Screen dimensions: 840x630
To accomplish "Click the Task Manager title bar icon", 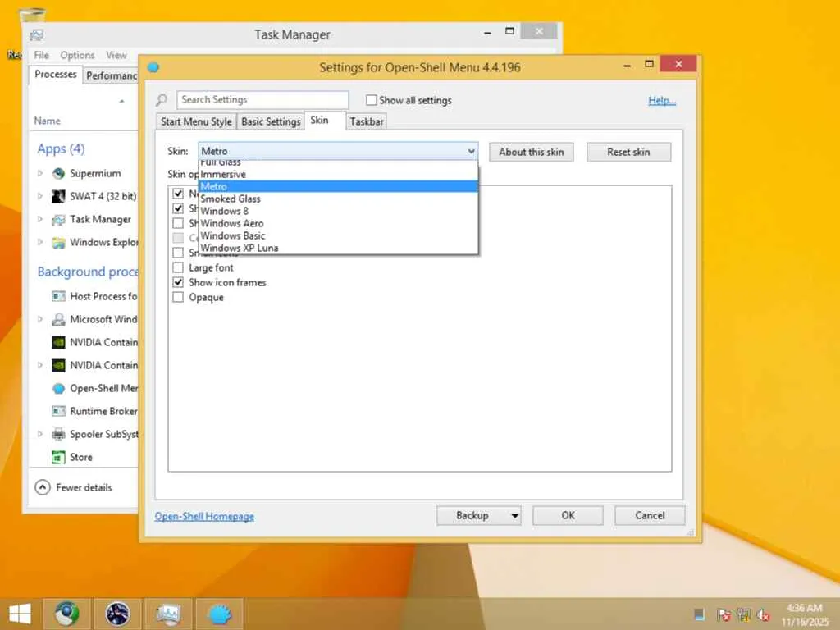I will (36, 35).
